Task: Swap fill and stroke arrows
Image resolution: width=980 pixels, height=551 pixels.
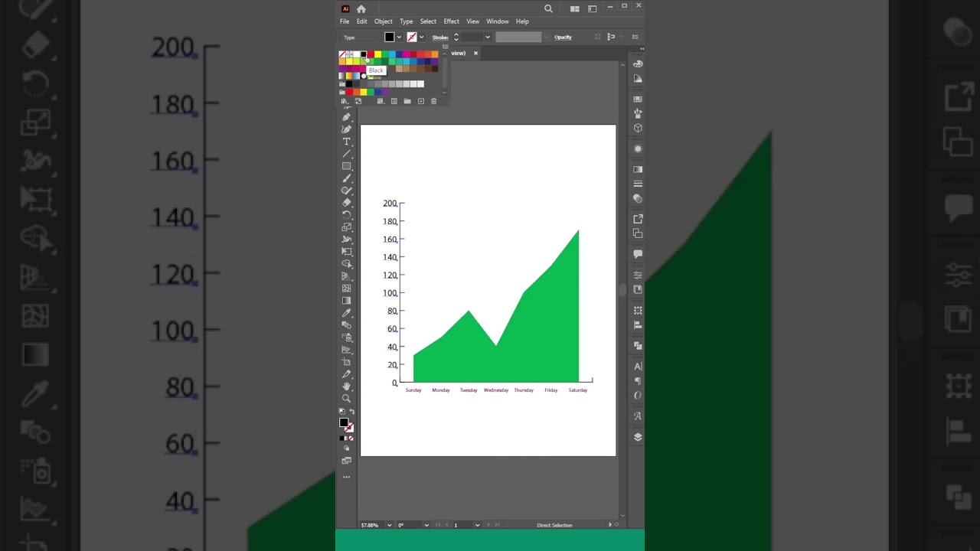Action: coord(351,412)
